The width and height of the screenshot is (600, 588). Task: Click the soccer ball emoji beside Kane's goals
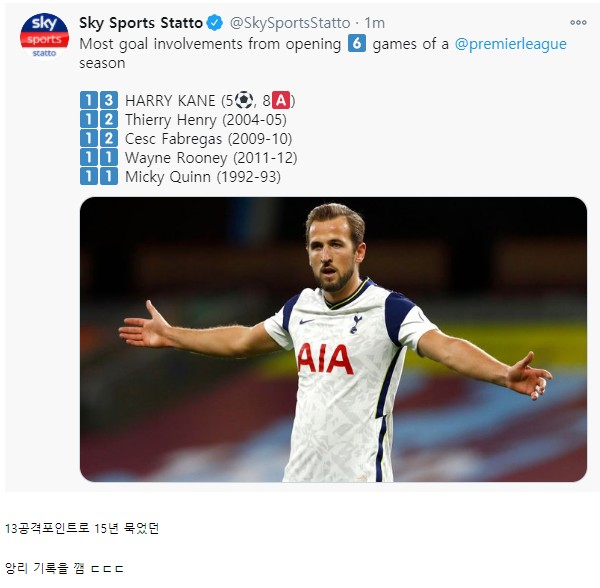click(244, 100)
